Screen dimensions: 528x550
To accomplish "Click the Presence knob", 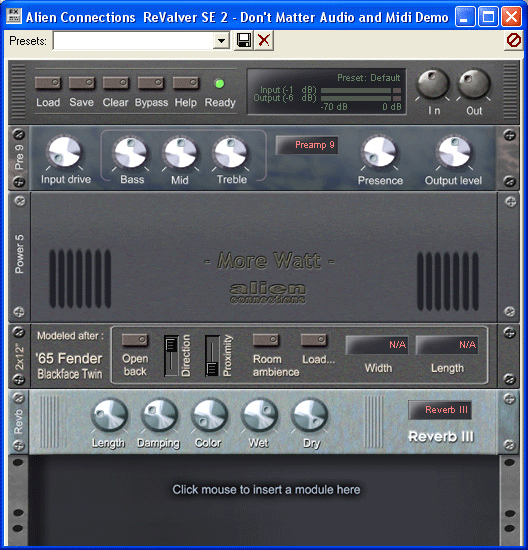I will 379,153.
